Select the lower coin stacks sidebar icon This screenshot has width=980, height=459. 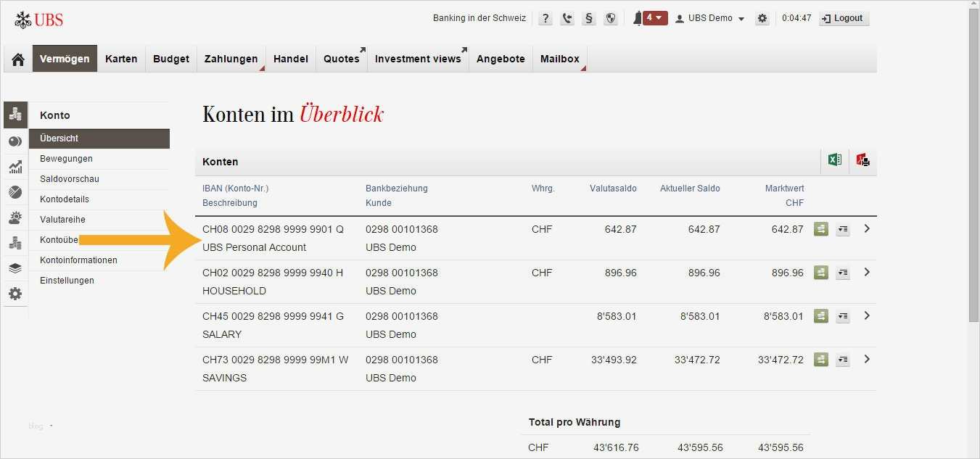tap(15, 243)
